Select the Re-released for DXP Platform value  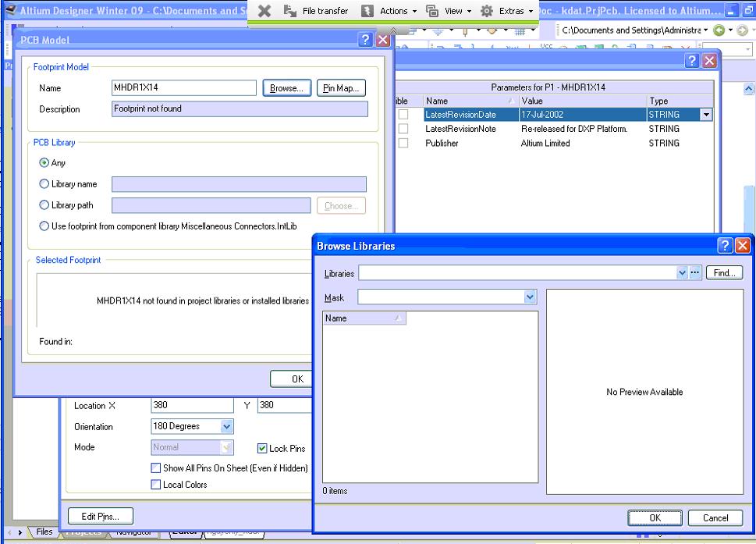(574, 129)
